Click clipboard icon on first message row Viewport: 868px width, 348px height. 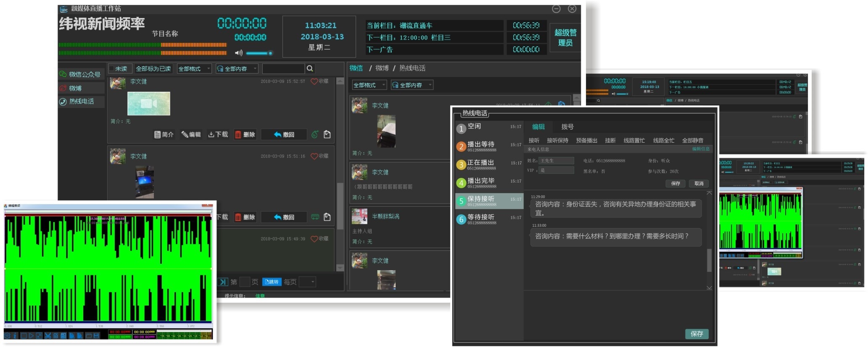click(x=327, y=135)
